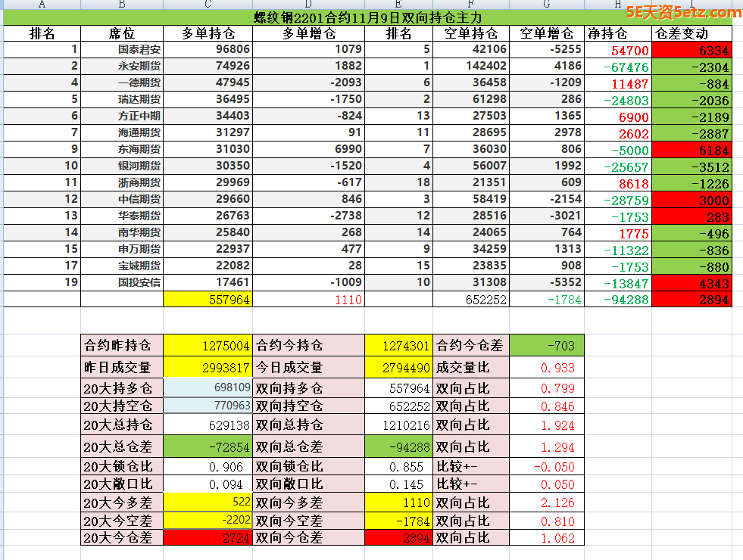
Task: Click the green cell showing -3512
Action: coord(691,166)
